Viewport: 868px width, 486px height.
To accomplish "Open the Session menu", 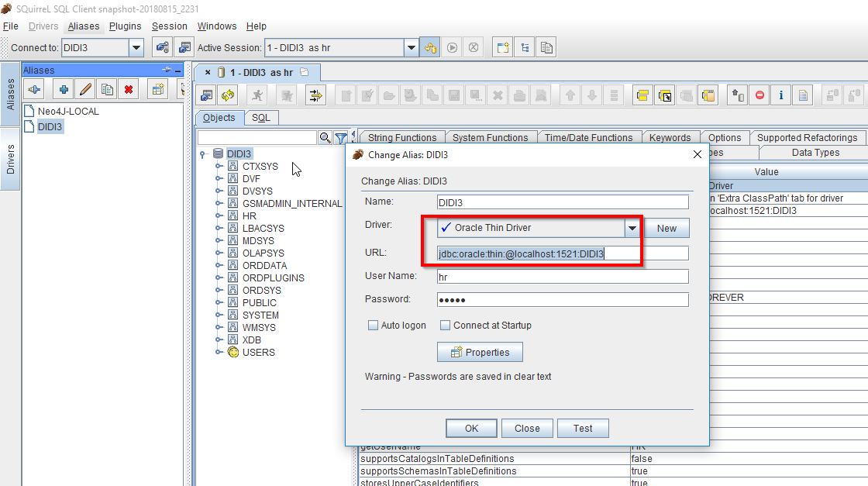I will 169,26.
